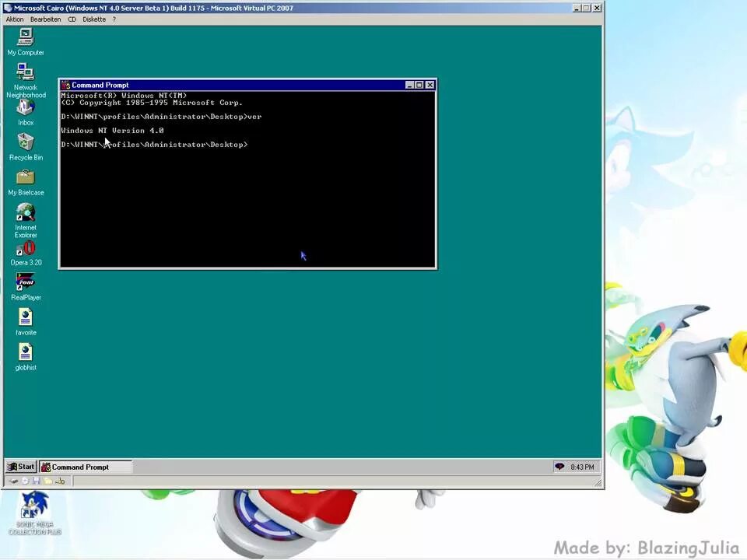Maximize the Virtual PC window

(x=586, y=8)
